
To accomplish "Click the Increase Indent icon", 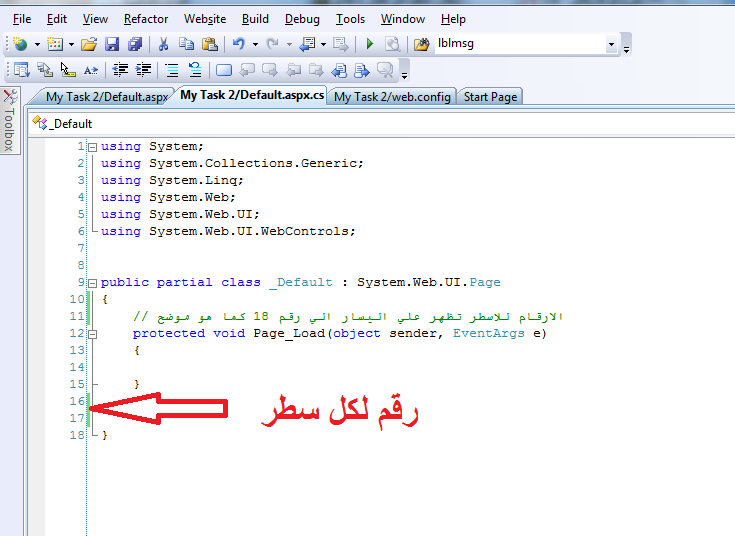I will pyautogui.click(x=144, y=70).
